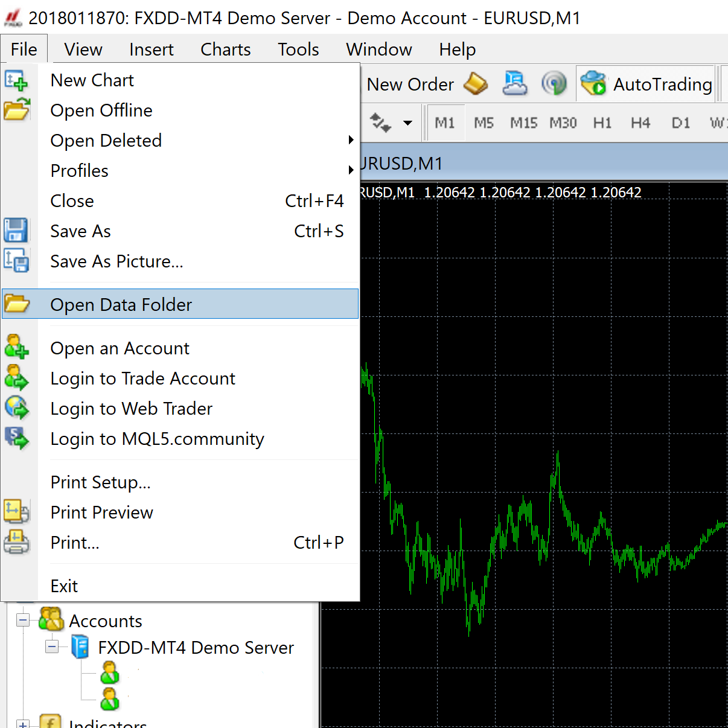Click the Open an Account icon
This screenshot has width=728, height=728.
[16, 347]
